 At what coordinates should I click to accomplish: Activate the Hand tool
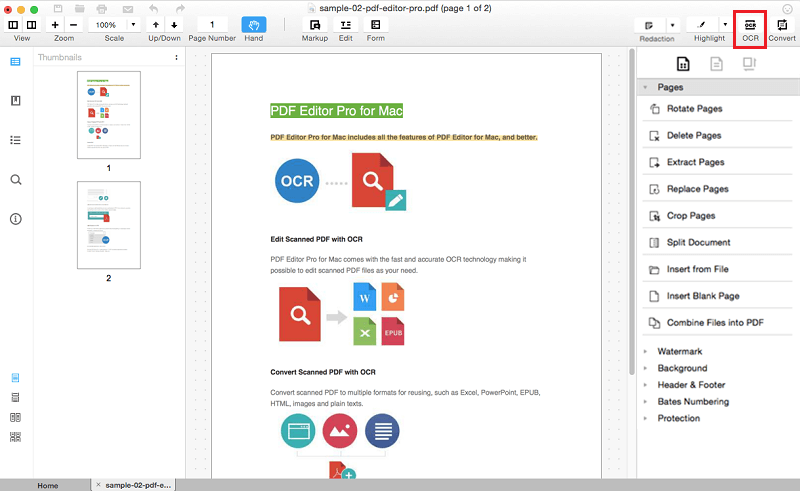[254, 24]
